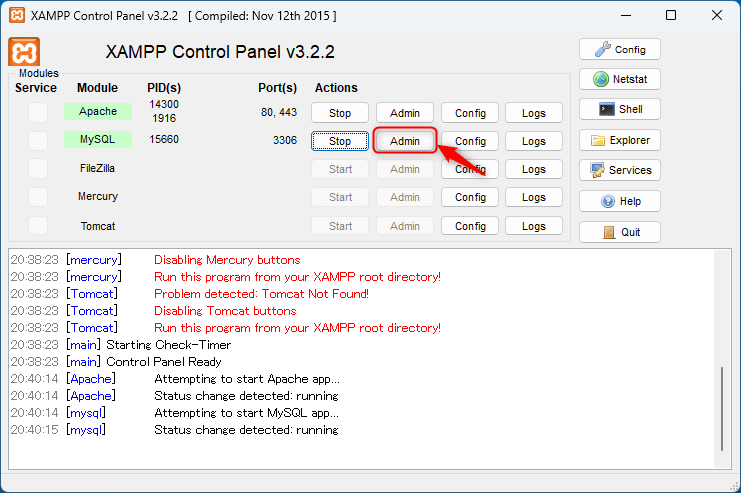Viewport: 741px width, 493px height.
Task: Start the Mercury module
Action: 340,197
